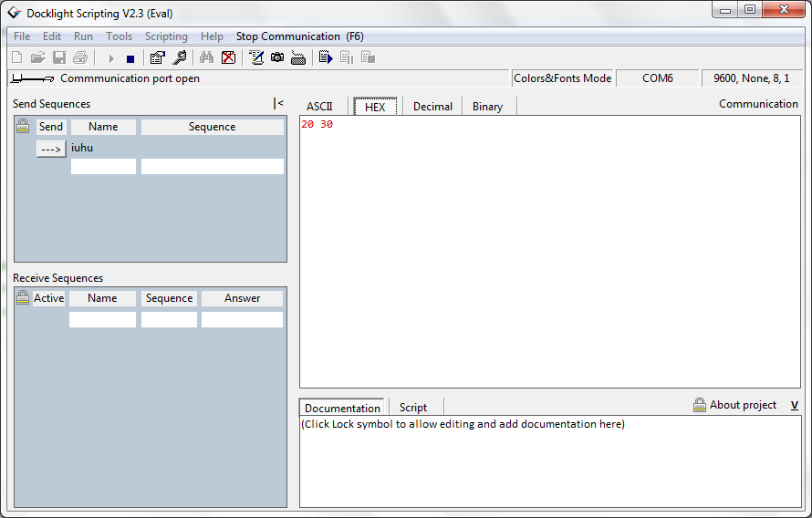Switch to the Decimal view tab
The image size is (812, 518).
pos(432,107)
